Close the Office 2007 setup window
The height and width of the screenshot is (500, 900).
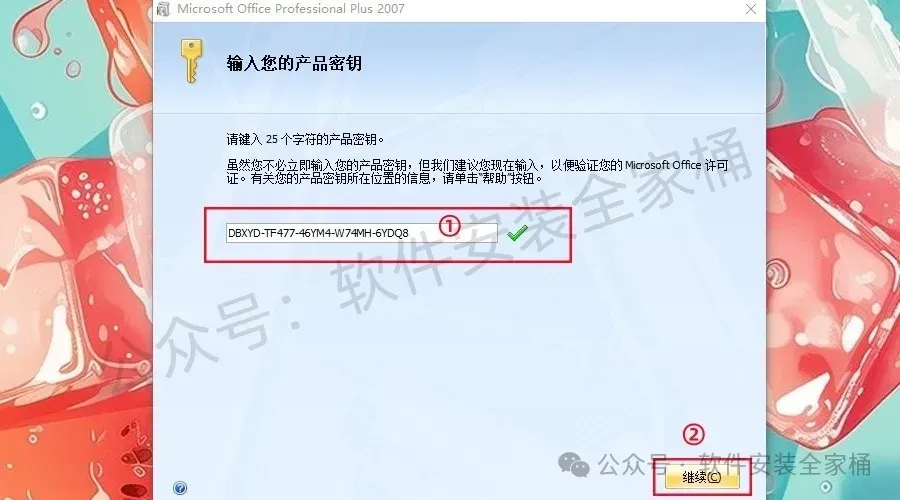(x=751, y=9)
